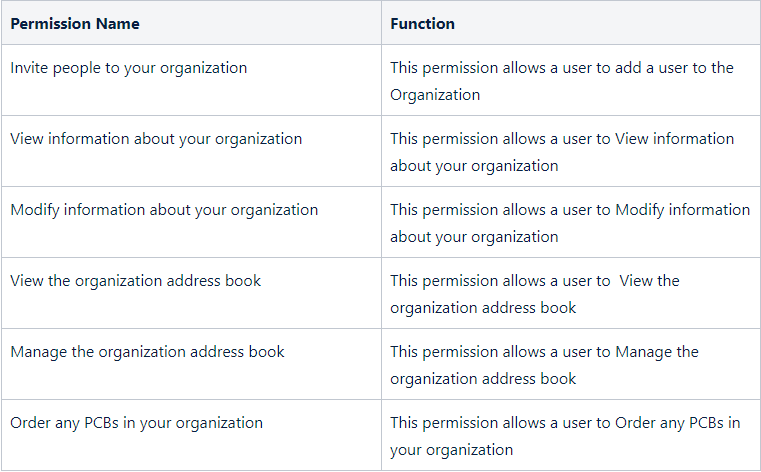
Task: Click the word 'Order' in the Function column
Action: coord(636,423)
